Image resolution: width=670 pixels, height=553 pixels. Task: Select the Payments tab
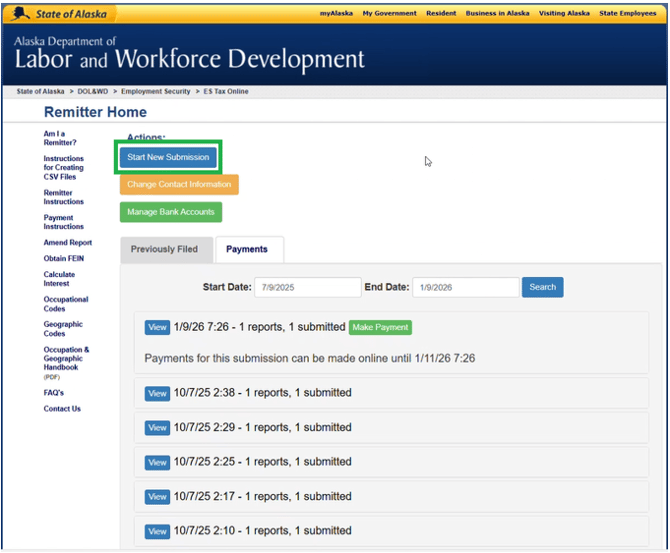pos(250,250)
